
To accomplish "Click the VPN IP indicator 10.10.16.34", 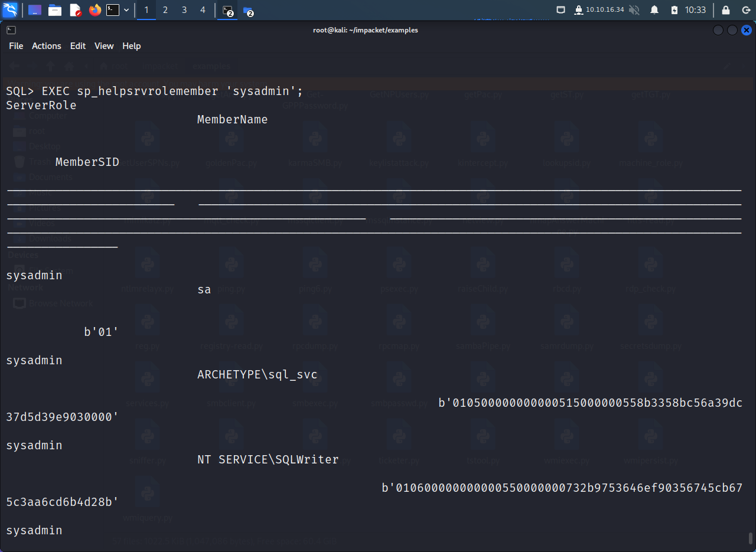I will click(599, 10).
